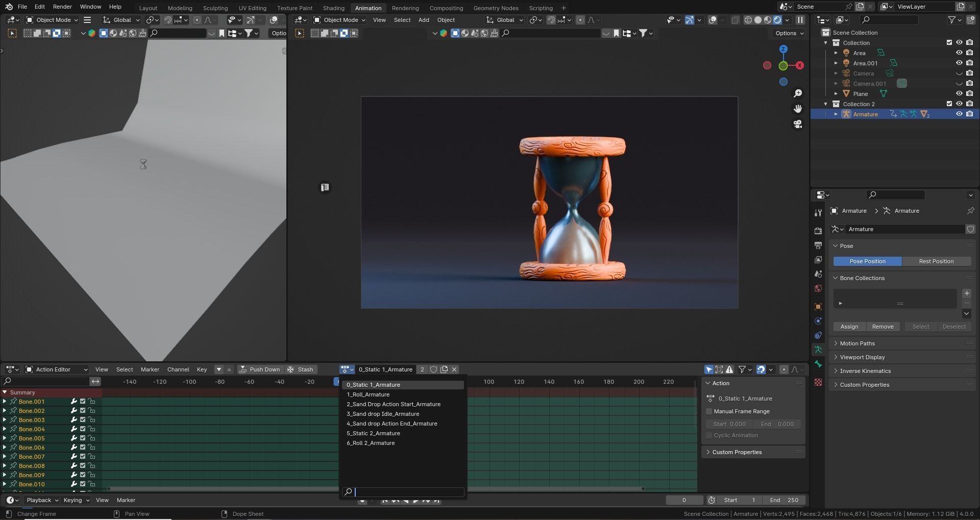980x520 pixels.
Task: Select 1_Roll_Armature action from the list
Action: coord(403,394)
